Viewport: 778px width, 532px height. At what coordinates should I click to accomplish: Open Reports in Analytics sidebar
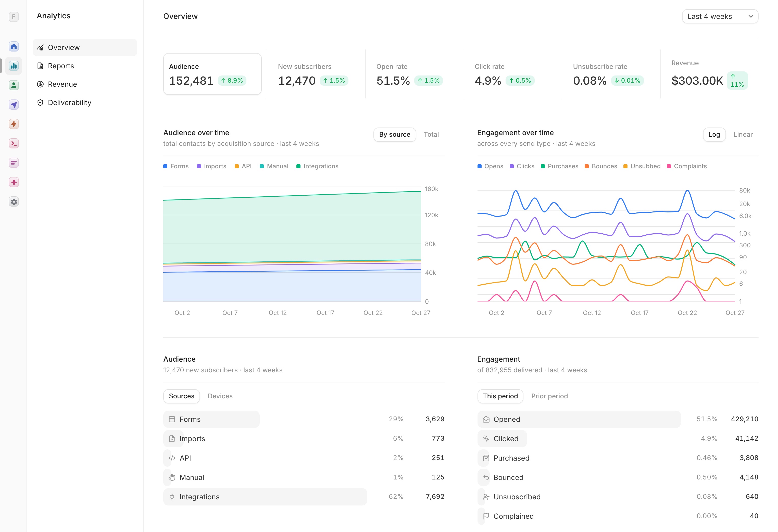click(85, 66)
